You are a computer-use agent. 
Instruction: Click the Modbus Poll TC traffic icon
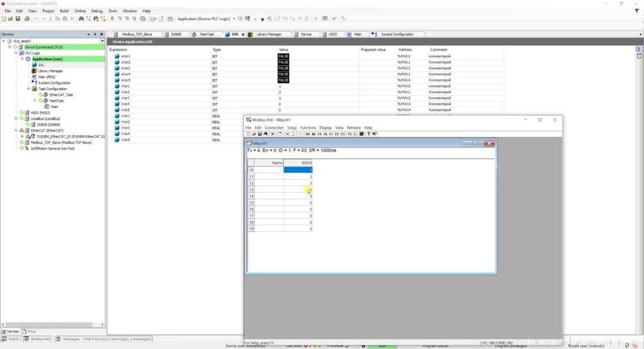(350, 134)
